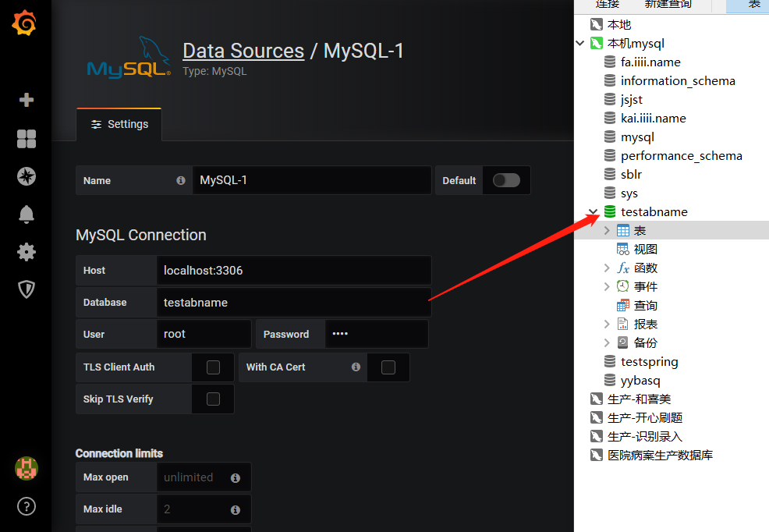Click the 视图 views icon in tree
The height and width of the screenshot is (532, 769).
623,249
